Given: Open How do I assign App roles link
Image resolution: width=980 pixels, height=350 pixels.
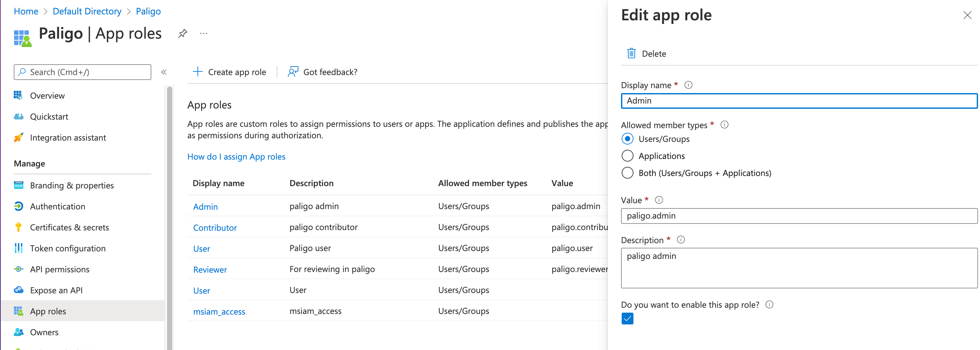Looking at the screenshot, I should point(236,157).
